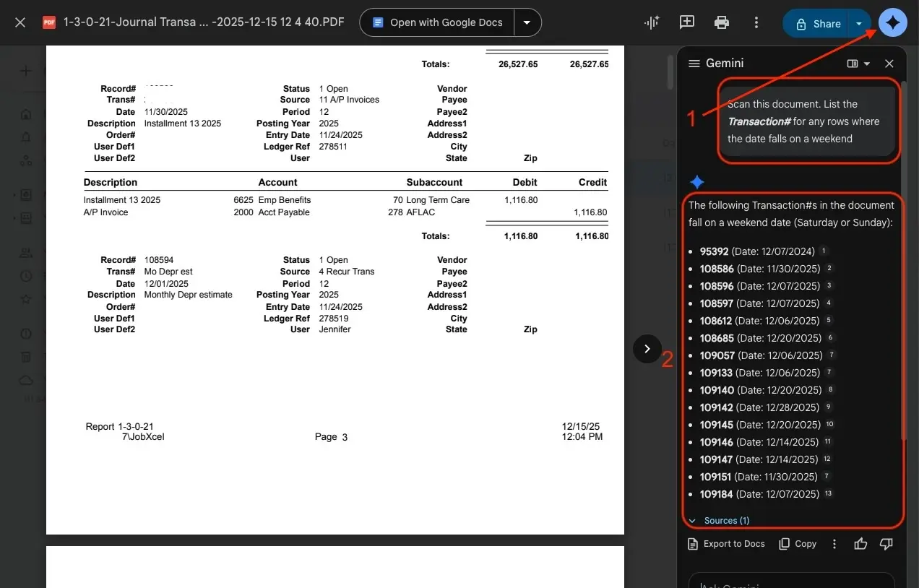919x588 pixels.
Task: Click the Share button
Action: (817, 23)
